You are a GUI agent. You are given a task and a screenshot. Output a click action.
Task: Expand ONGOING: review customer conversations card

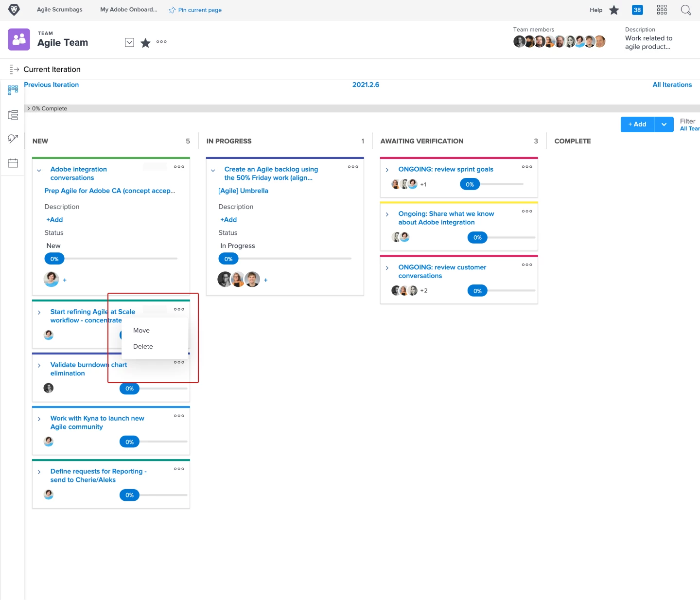387,268
